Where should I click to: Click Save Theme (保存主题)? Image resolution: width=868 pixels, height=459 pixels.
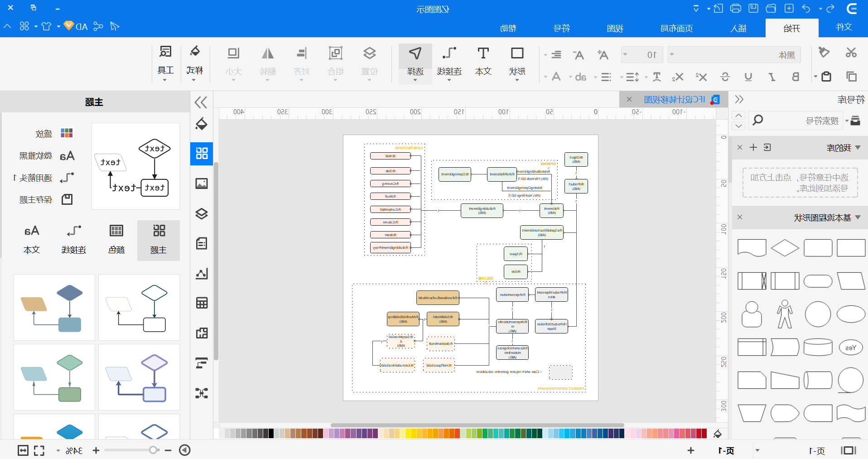tap(46, 199)
